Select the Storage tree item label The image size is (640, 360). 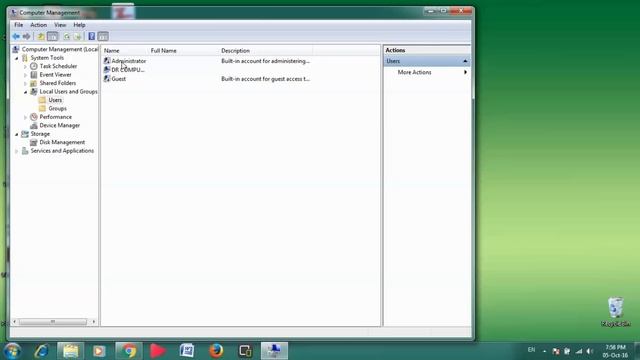40,134
